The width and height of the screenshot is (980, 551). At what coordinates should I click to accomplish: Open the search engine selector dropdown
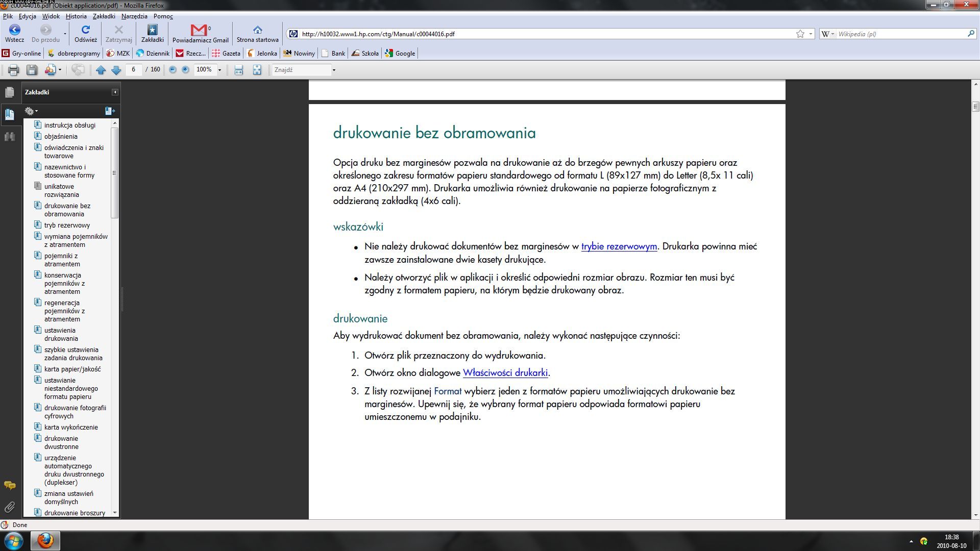click(x=827, y=34)
